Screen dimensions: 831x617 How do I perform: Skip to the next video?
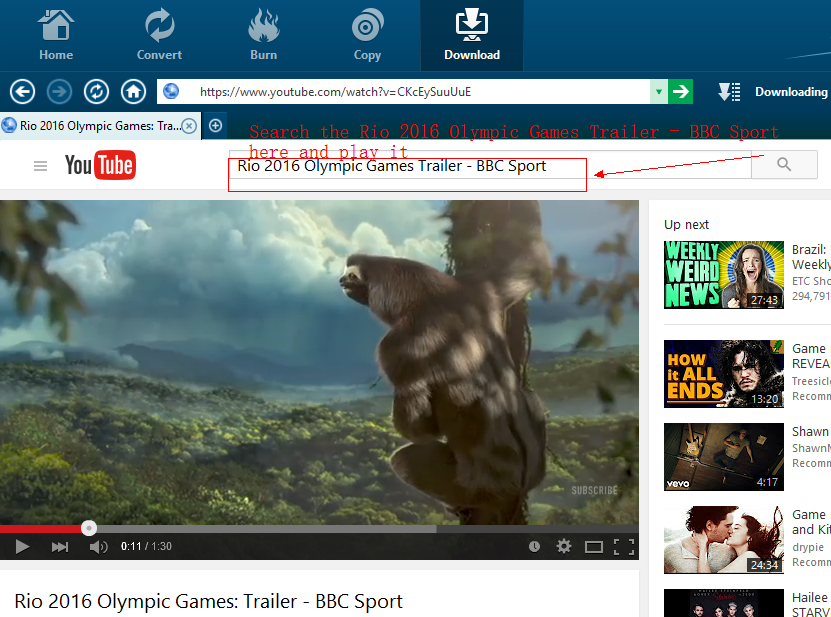[59, 547]
